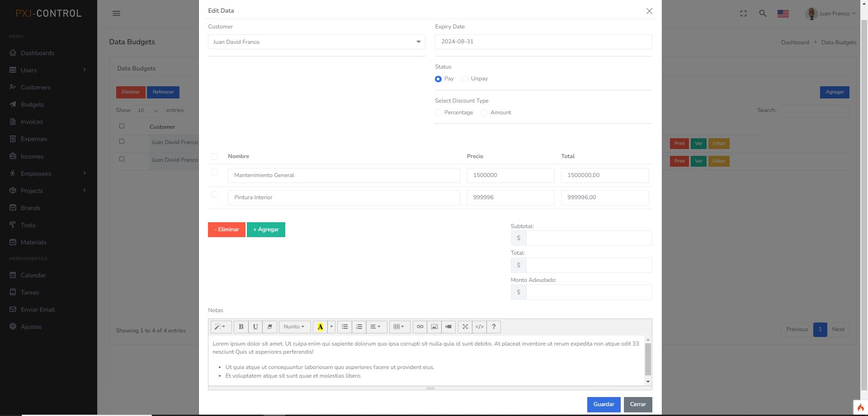This screenshot has width=868, height=416.
Task: Click the Brands icon in sidebar
Action: [13, 208]
